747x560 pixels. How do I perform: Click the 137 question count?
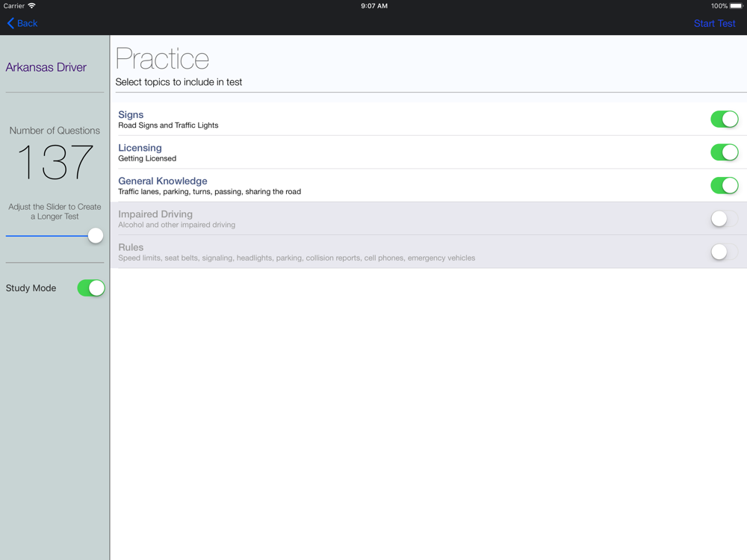coord(55,162)
